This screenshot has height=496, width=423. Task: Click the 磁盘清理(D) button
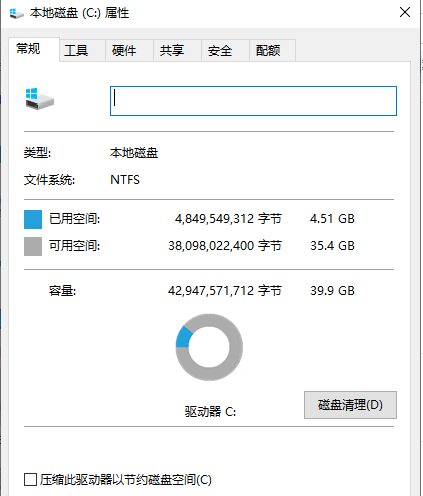pyautogui.click(x=350, y=405)
